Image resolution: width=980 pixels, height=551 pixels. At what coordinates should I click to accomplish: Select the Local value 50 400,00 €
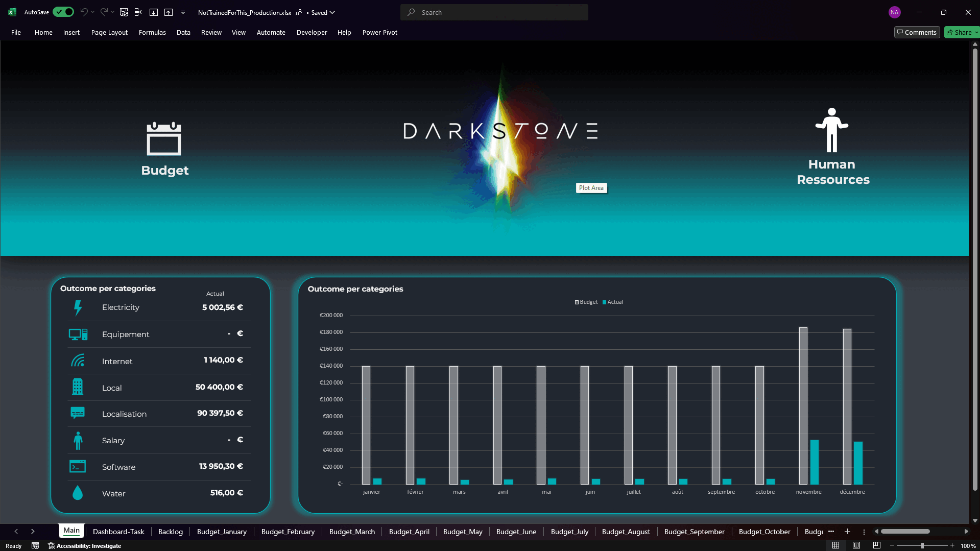click(219, 387)
